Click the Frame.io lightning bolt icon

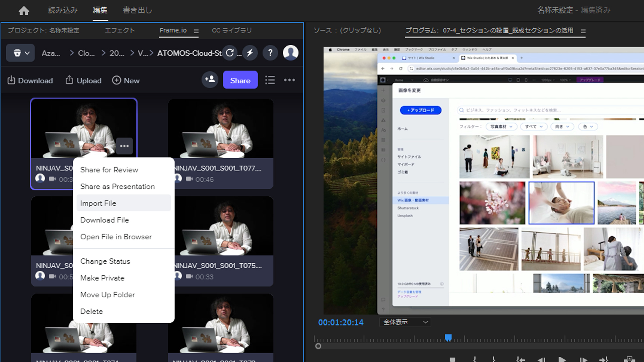click(x=251, y=53)
